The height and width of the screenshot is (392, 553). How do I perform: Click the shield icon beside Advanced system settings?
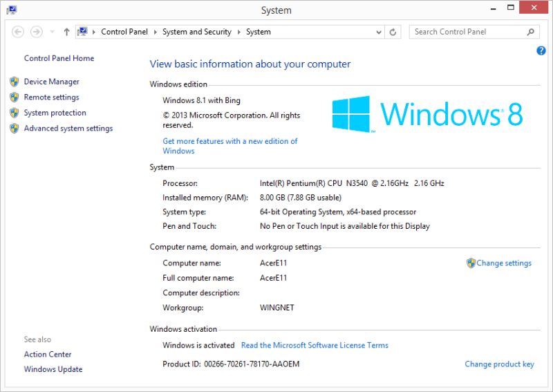pyautogui.click(x=15, y=128)
